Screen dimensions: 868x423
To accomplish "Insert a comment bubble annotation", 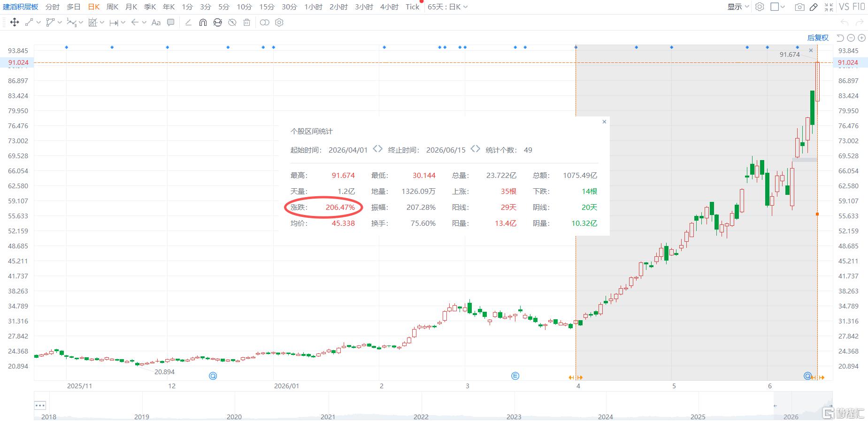I will click(x=171, y=23).
